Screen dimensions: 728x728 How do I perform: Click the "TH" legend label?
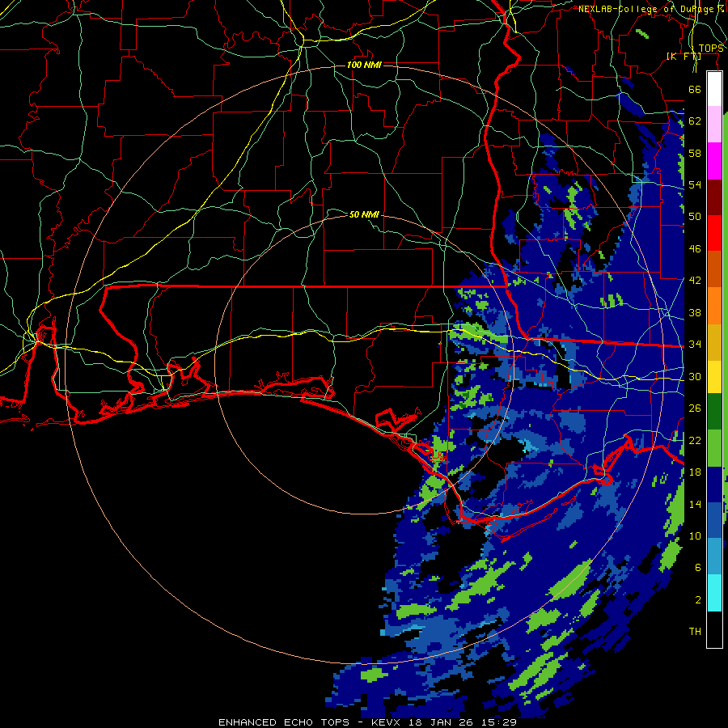tap(695, 632)
